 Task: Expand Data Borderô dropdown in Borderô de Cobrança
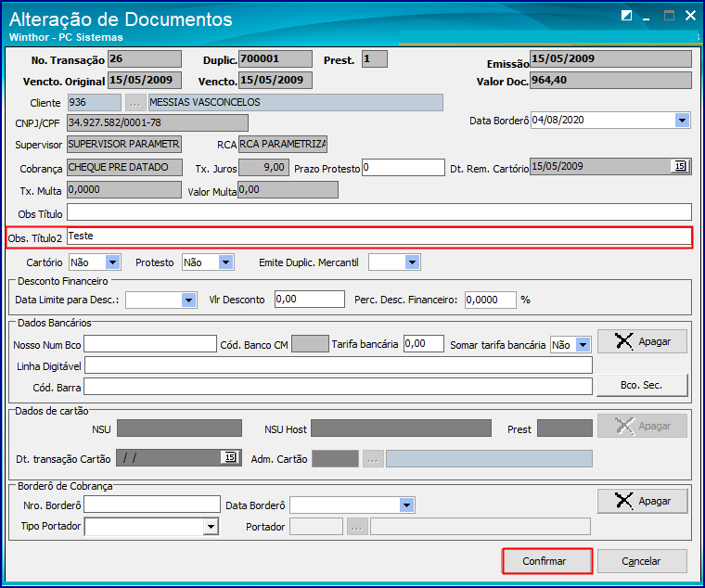[406, 505]
